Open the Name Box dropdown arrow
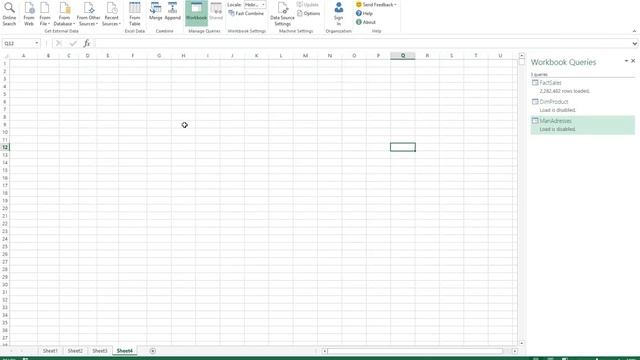 click(x=37, y=43)
